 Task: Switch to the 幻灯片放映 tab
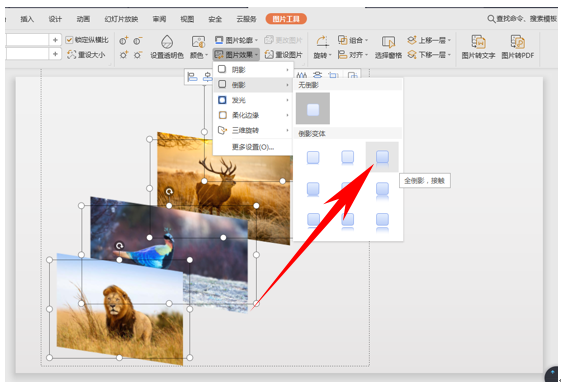point(121,19)
